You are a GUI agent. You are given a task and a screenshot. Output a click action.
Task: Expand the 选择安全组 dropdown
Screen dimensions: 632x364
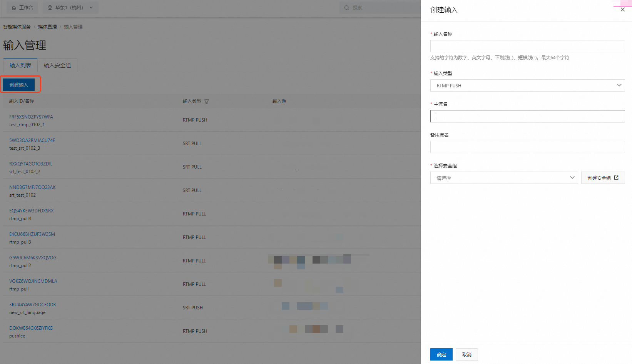[x=504, y=178]
